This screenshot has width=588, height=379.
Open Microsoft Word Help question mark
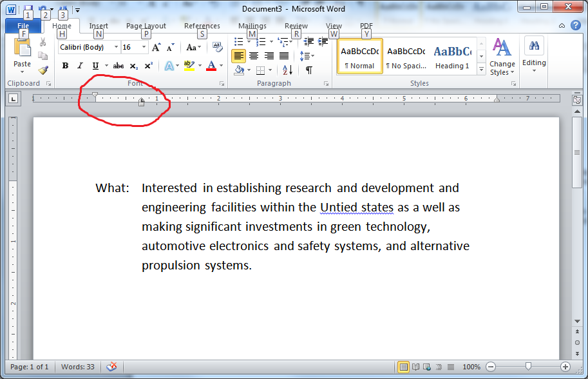576,25
